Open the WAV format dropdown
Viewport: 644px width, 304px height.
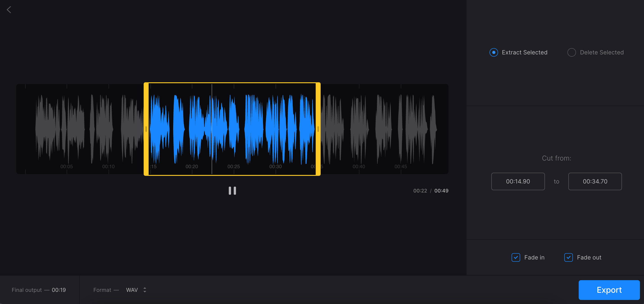tap(132, 290)
